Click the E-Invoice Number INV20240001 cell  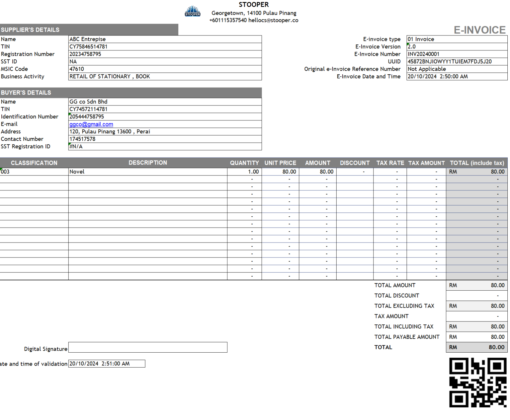point(457,54)
